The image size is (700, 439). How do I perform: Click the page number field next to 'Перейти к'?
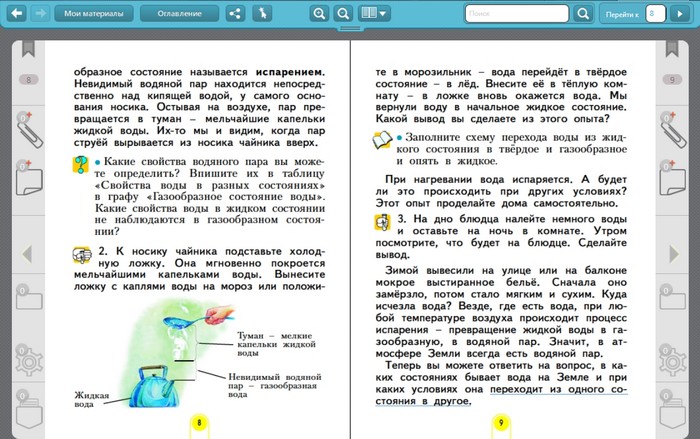coord(652,14)
